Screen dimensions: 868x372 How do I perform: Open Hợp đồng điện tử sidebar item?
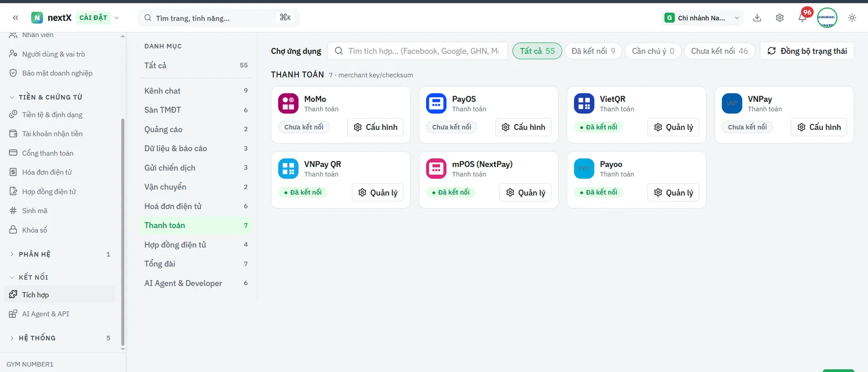click(60, 191)
